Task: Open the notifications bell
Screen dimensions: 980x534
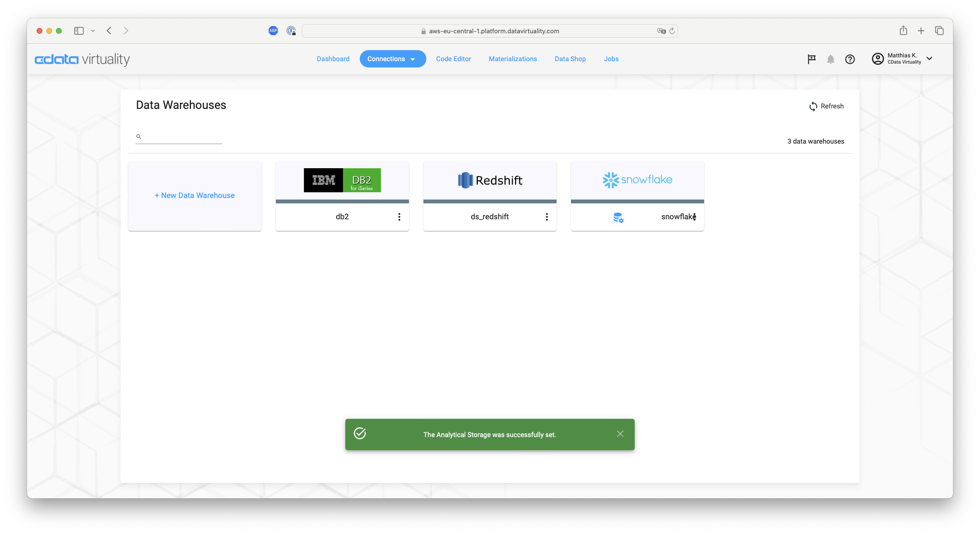Action: coord(830,59)
